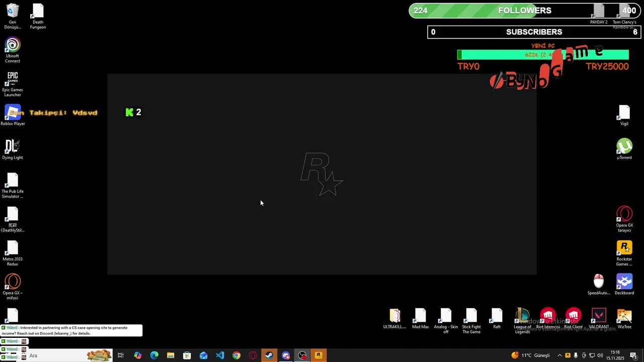
Task: Open the Recycle Bin (Geri Dönüşüm) desktop icon
Action: tap(13, 16)
